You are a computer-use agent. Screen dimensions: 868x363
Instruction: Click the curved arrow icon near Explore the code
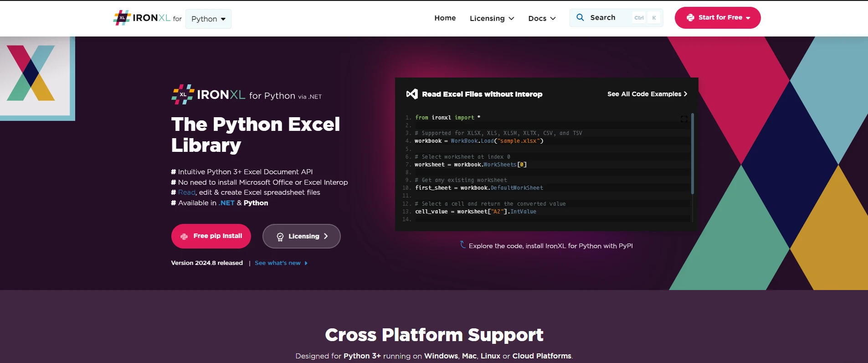coord(462,245)
